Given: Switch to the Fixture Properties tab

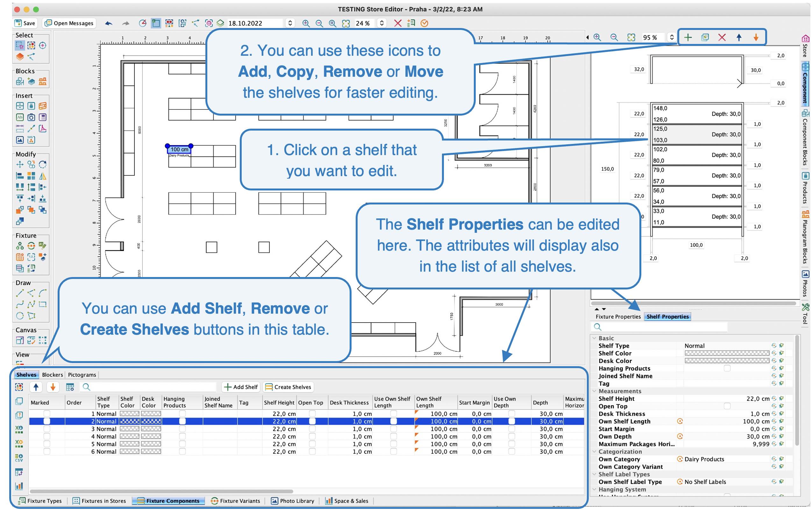Looking at the screenshot, I should click(618, 317).
